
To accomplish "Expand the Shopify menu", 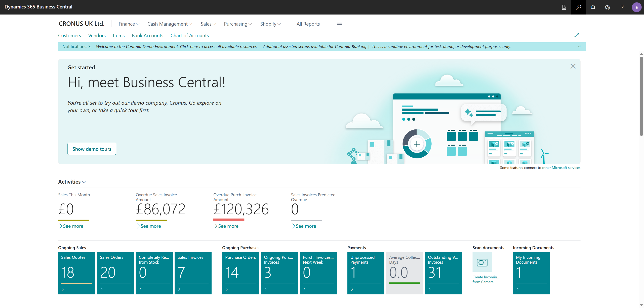I will click(270, 24).
